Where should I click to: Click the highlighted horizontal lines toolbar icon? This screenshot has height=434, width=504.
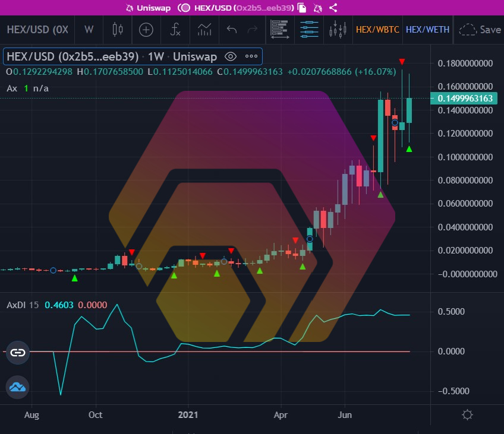click(x=309, y=30)
